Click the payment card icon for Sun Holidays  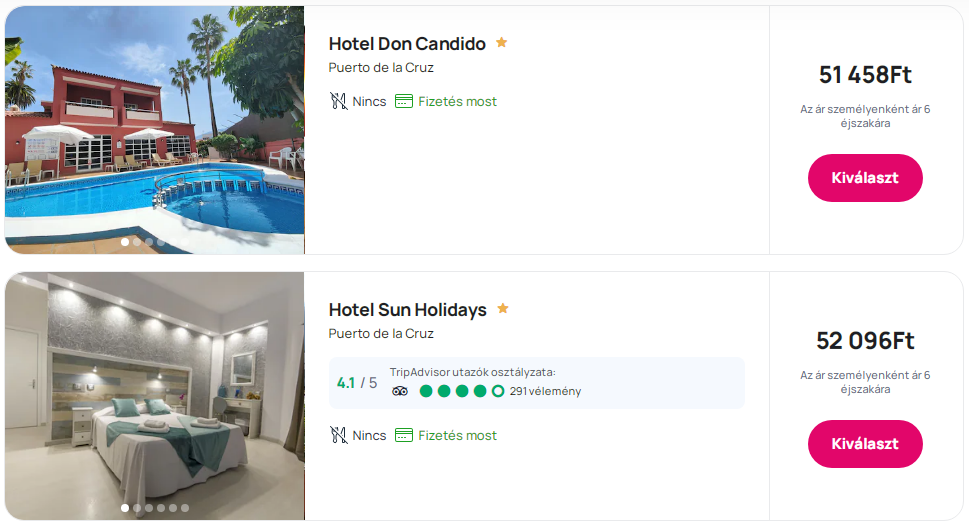coord(404,435)
